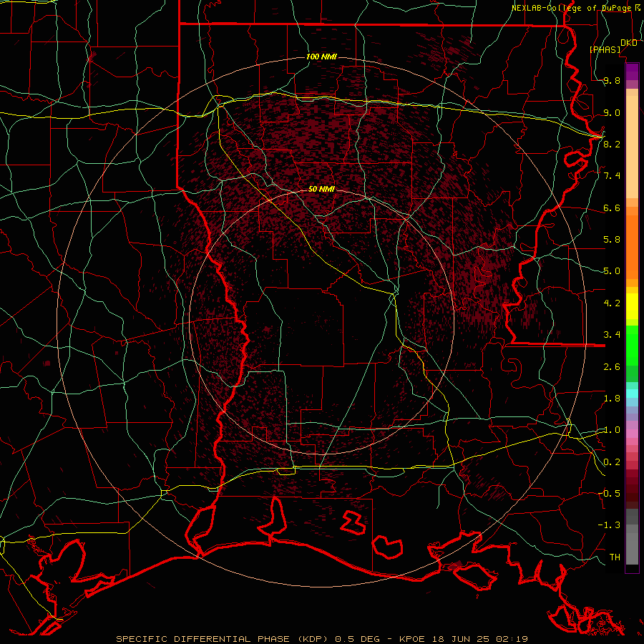Click the "TH" threshold label on the color scale

coord(615,557)
